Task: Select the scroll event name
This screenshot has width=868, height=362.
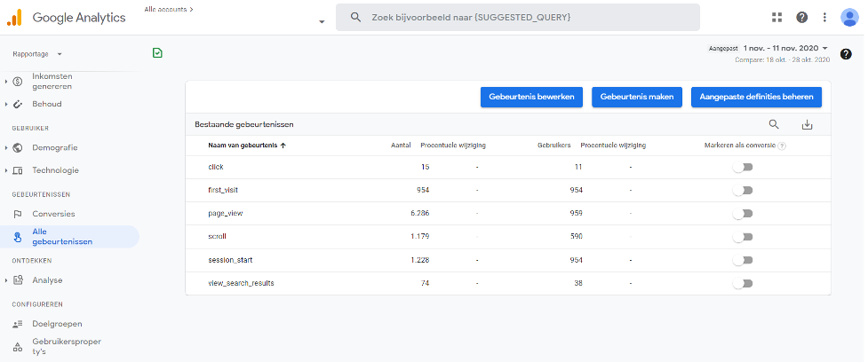Action: pos(218,237)
